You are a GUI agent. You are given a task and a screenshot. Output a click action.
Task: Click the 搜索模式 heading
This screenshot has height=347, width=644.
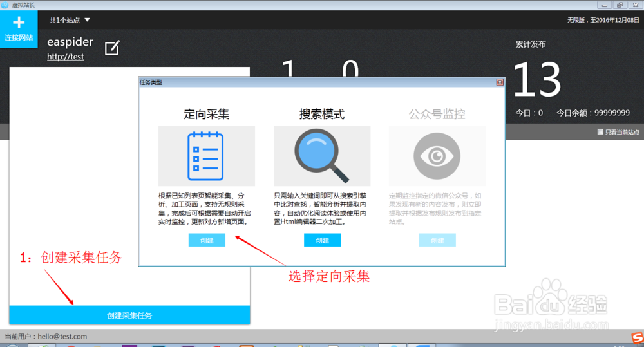(x=322, y=114)
